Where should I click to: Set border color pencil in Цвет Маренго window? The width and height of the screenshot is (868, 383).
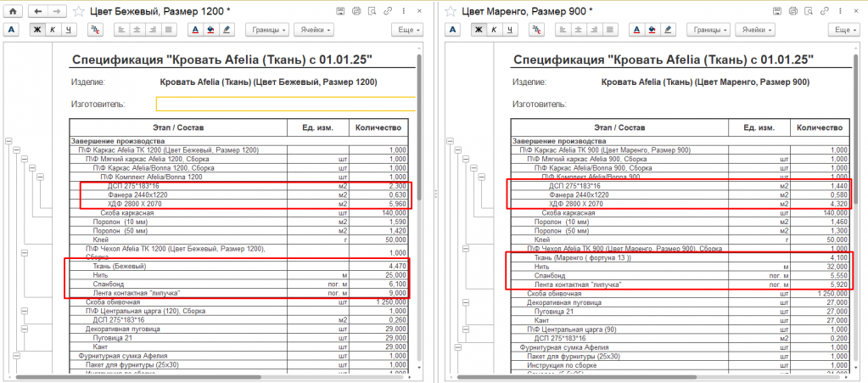[x=668, y=30]
